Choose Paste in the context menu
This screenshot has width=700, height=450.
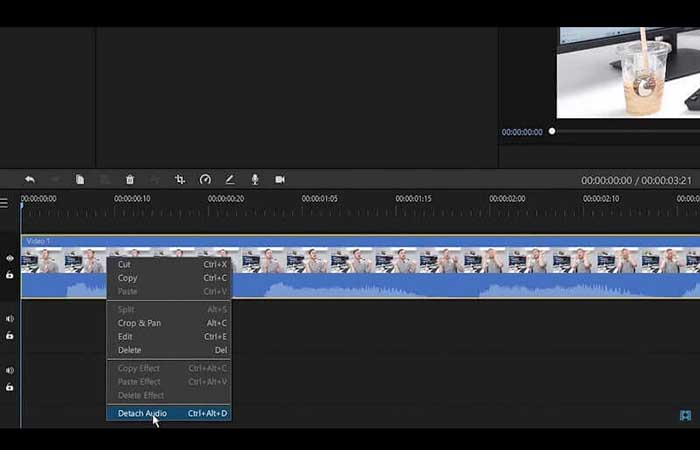(x=169, y=292)
